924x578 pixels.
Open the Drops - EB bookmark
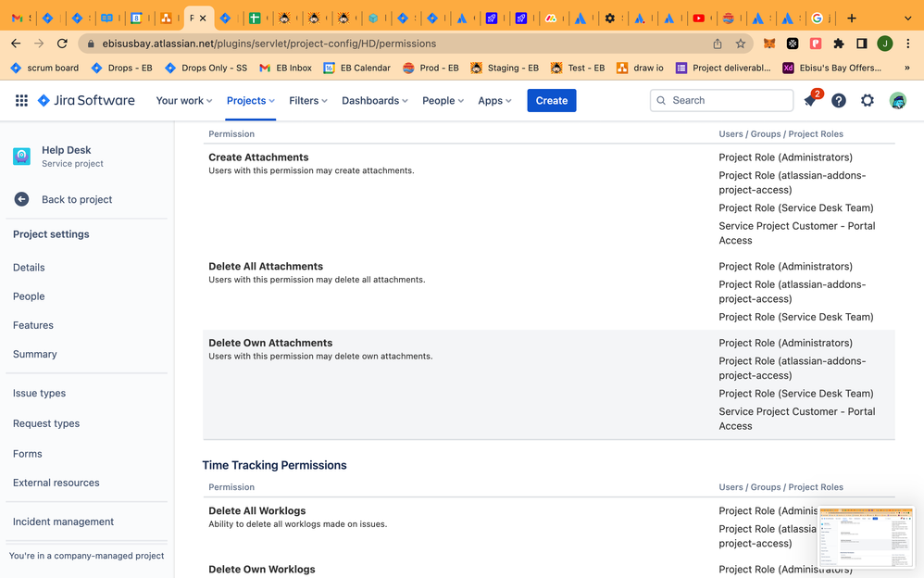pos(122,68)
